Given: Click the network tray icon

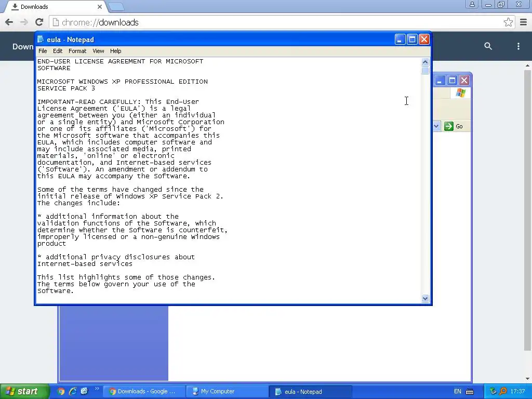Looking at the screenshot, I should [x=493, y=391].
